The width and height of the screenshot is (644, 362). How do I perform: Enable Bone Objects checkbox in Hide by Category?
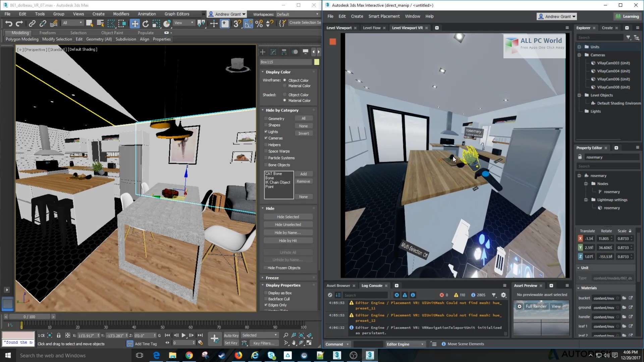(x=265, y=165)
